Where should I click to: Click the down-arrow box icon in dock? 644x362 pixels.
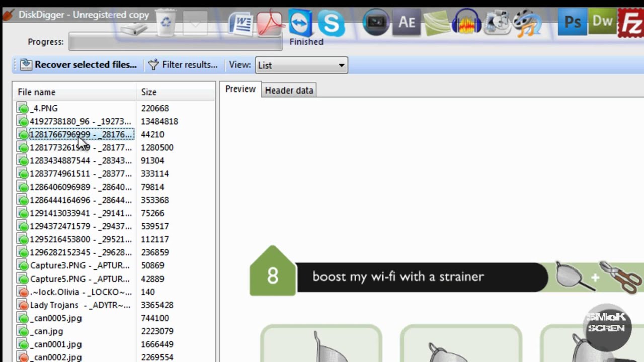pos(195,23)
